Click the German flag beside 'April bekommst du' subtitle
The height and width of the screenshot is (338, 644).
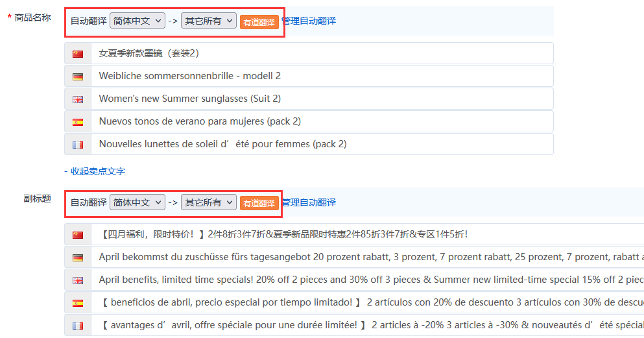78,258
